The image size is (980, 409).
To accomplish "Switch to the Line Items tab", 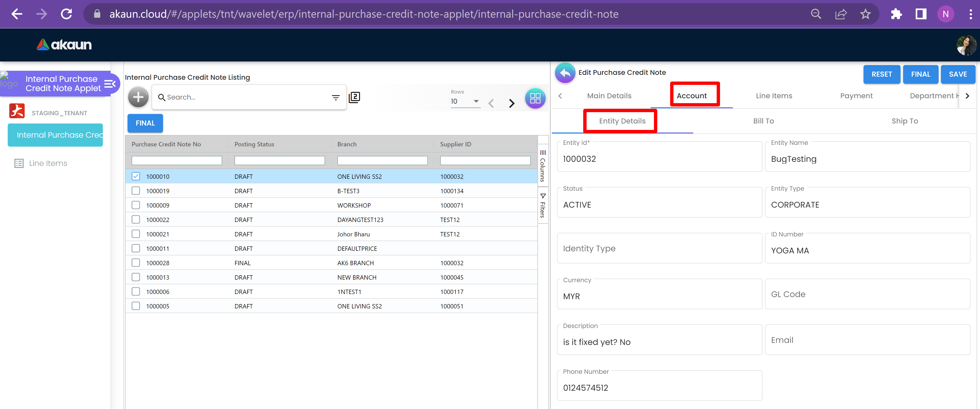I will (774, 96).
